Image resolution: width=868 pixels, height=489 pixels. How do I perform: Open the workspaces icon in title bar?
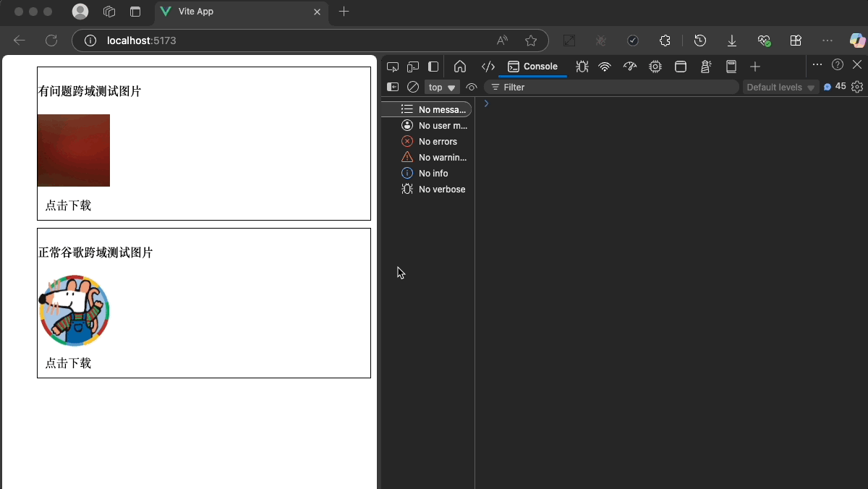point(109,12)
